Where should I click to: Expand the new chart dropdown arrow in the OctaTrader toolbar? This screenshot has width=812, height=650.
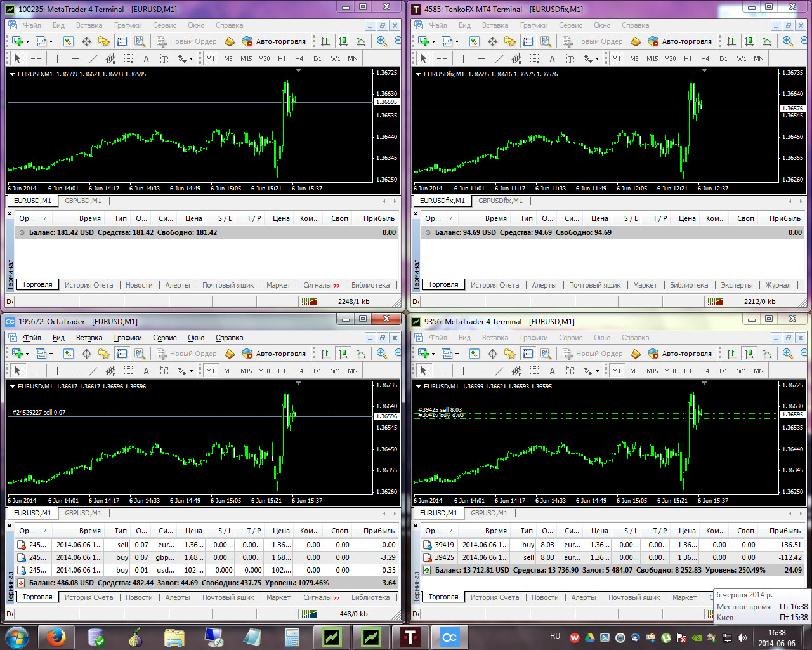tap(27, 354)
